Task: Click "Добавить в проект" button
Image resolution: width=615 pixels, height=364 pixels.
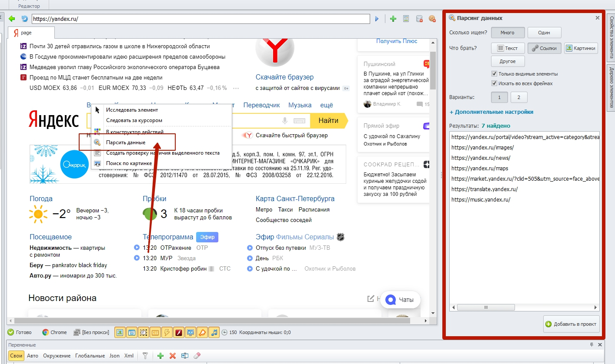Action: (x=572, y=324)
